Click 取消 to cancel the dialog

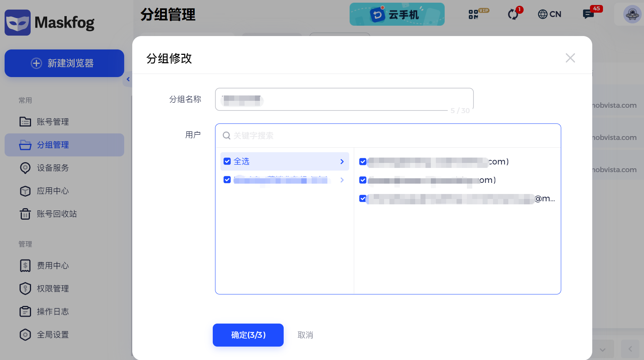305,335
